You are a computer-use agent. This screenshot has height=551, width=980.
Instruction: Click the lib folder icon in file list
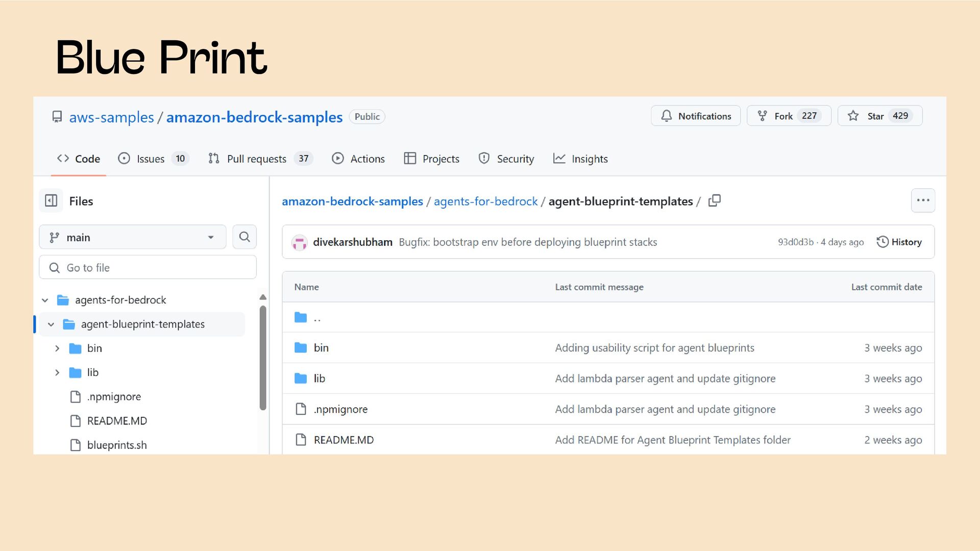click(301, 379)
